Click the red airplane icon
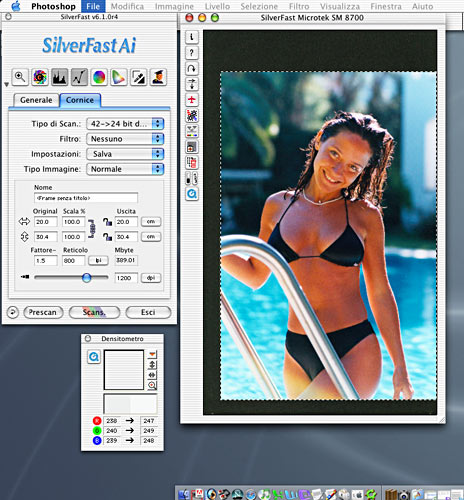This screenshot has height=500, width=464. pyautogui.click(x=192, y=100)
